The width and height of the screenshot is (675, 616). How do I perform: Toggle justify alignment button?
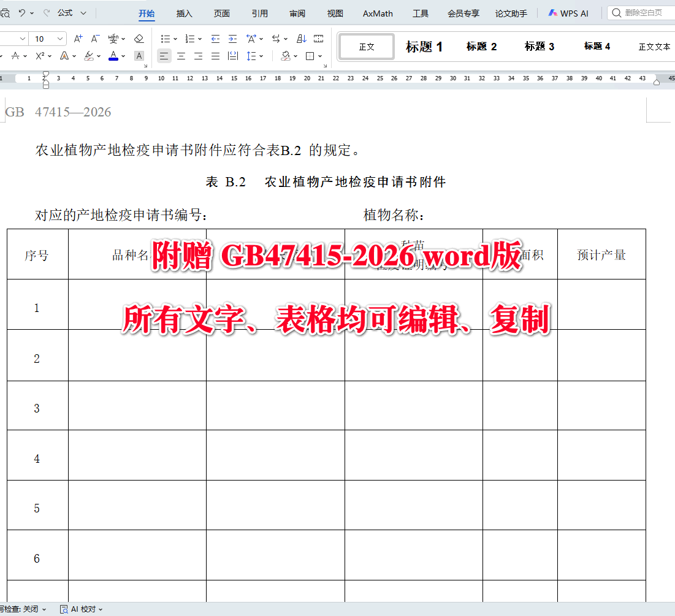[x=215, y=56]
